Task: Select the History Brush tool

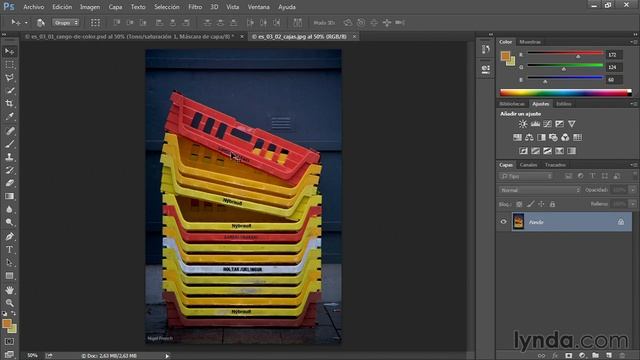Action: [9, 170]
